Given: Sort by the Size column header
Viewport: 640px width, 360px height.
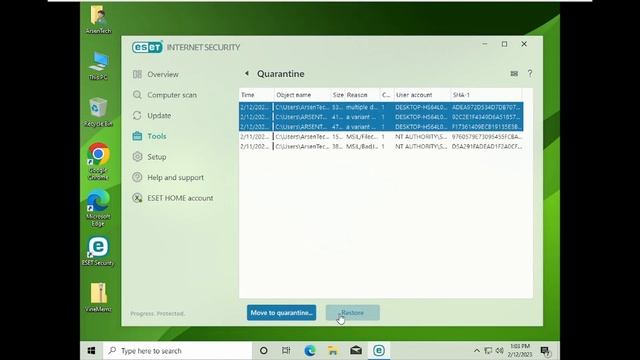Looking at the screenshot, I should point(338,95).
